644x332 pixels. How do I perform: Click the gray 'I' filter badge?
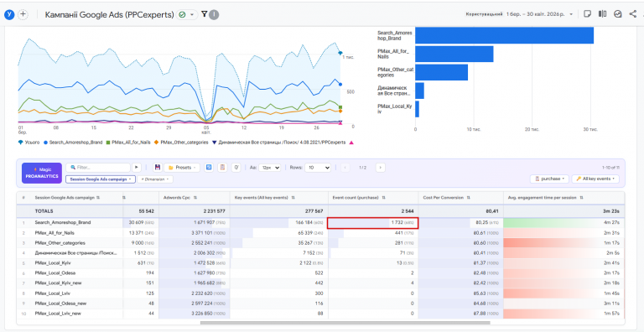tap(214, 15)
